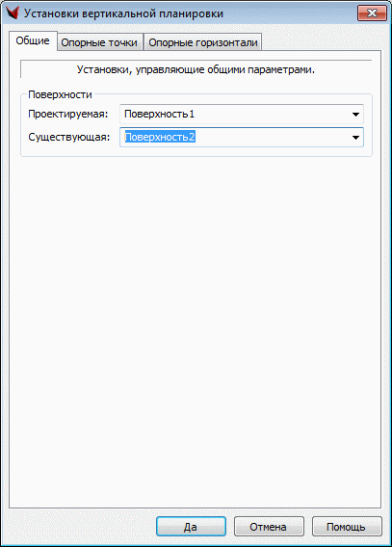Switch to the Общие tab

point(33,40)
